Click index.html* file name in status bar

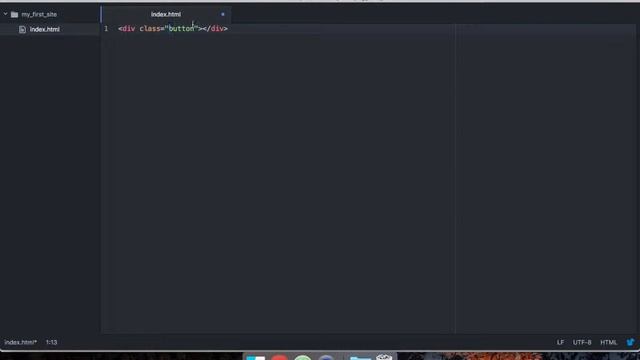coord(20,342)
